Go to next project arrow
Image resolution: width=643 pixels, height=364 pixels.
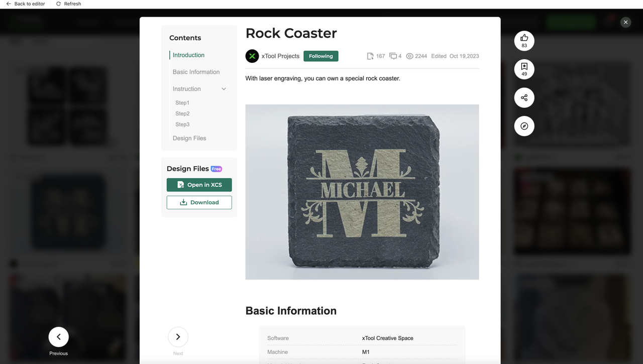178,337
